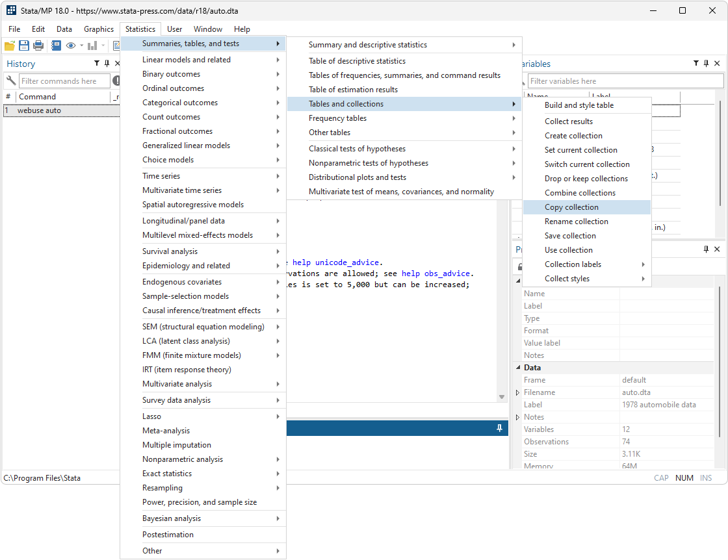
Task: Open the Graphics menu
Action: tap(98, 29)
